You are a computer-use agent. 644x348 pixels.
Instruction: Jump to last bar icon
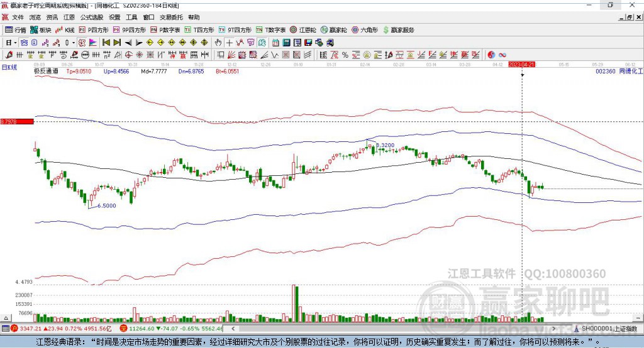pyautogui.click(x=117, y=43)
